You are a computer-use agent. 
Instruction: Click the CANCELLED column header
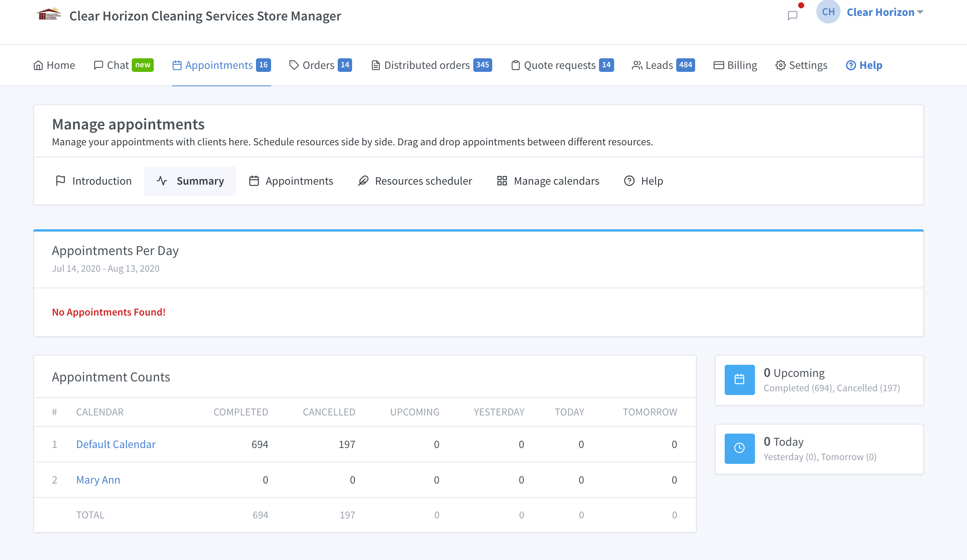(x=329, y=412)
